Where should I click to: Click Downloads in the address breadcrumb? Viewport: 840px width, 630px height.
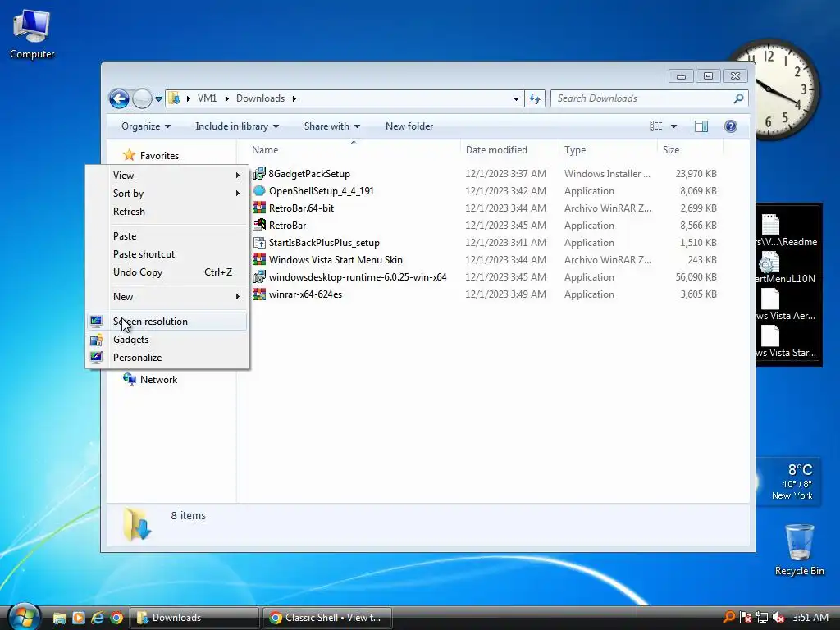tap(260, 98)
